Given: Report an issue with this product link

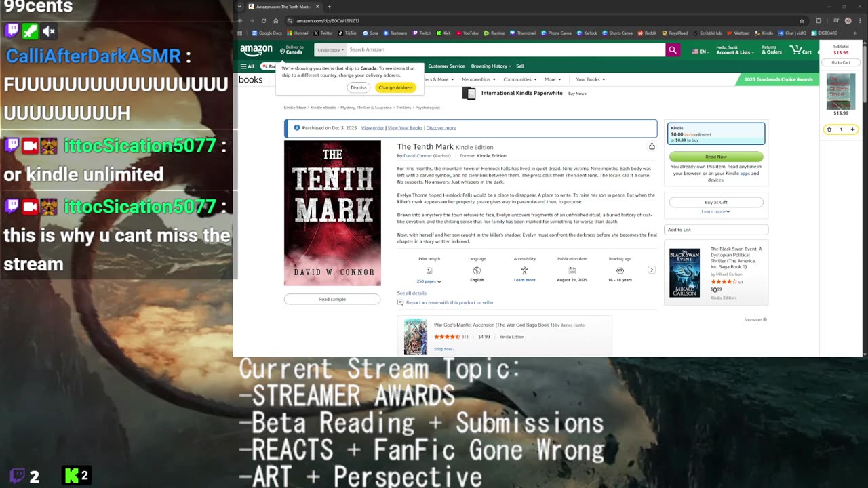Looking at the screenshot, I should (x=450, y=302).
